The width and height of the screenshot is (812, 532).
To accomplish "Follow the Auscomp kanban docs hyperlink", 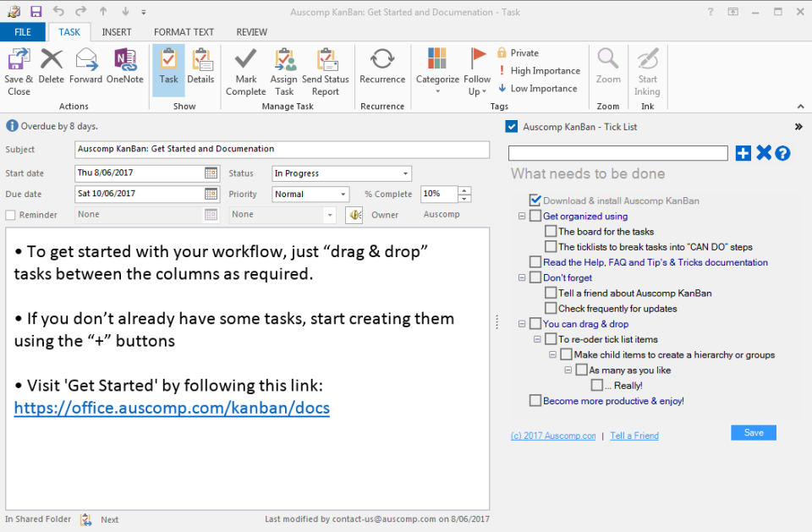I will [x=171, y=408].
